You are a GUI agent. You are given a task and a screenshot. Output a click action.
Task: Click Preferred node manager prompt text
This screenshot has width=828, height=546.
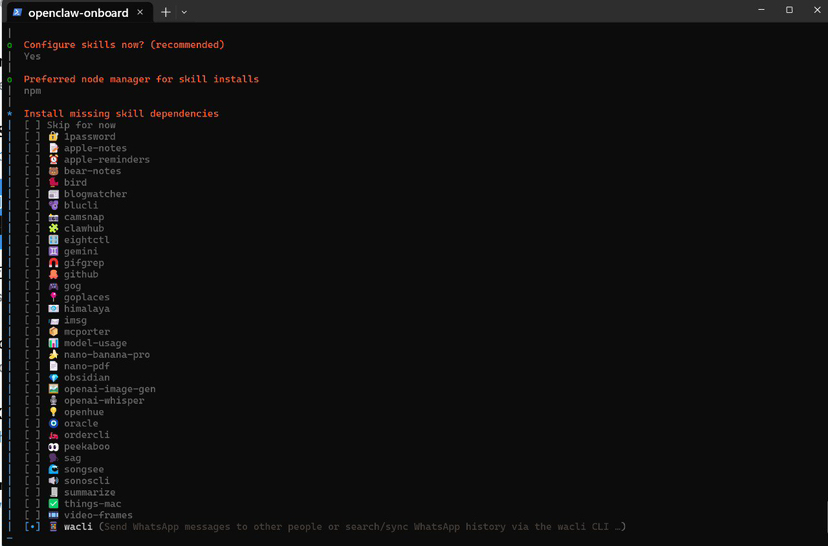click(141, 79)
